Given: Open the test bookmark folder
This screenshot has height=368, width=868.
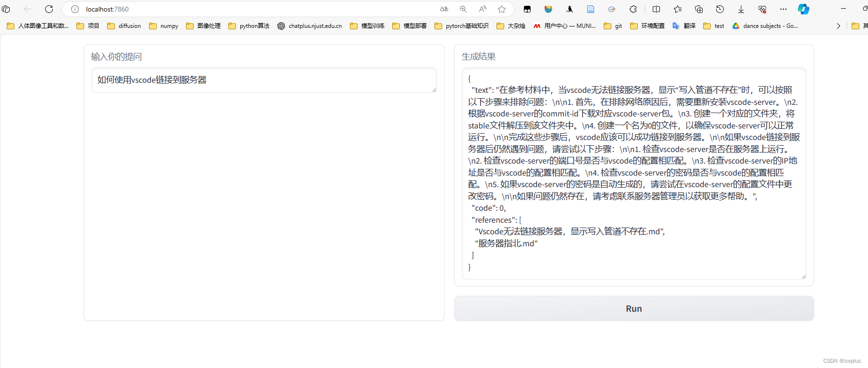Looking at the screenshot, I should pos(714,26).
